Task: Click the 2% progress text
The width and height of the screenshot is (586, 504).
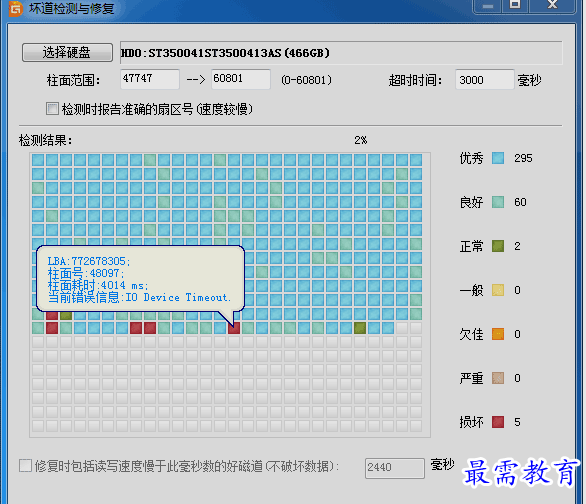Action: [361, 140]
